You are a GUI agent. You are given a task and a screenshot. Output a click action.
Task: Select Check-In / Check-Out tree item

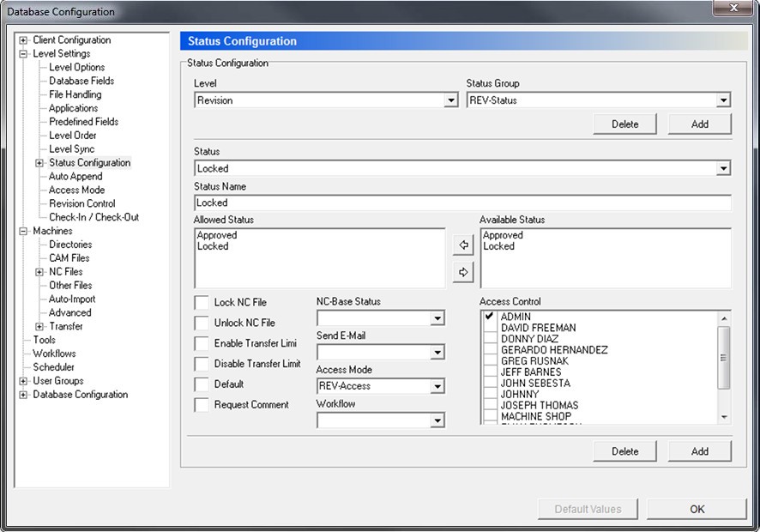tap(93, 217)
